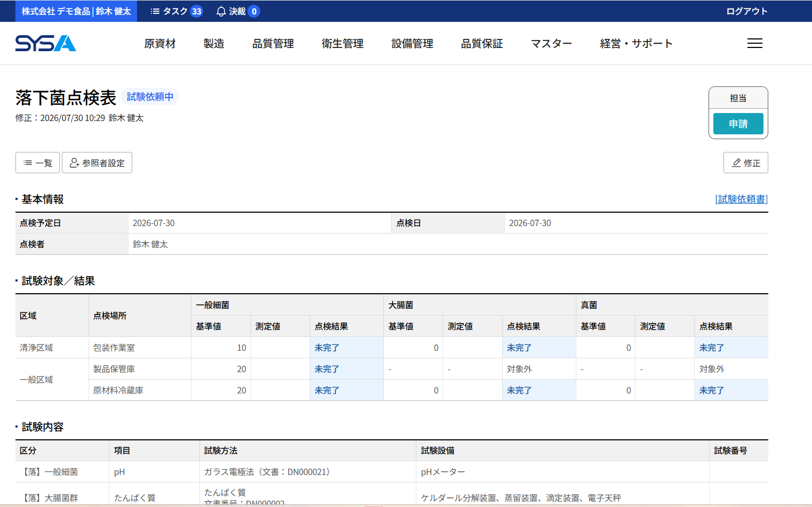Viewport: 812px width, 507px height.
Task: Open the 製造 menu
Action: tap(214, 44)
